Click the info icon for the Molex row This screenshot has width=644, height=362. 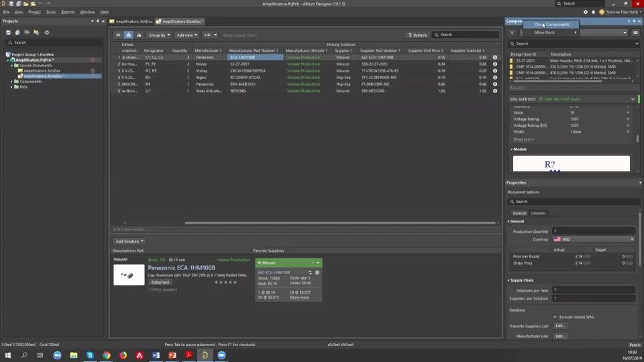[495, 64]
